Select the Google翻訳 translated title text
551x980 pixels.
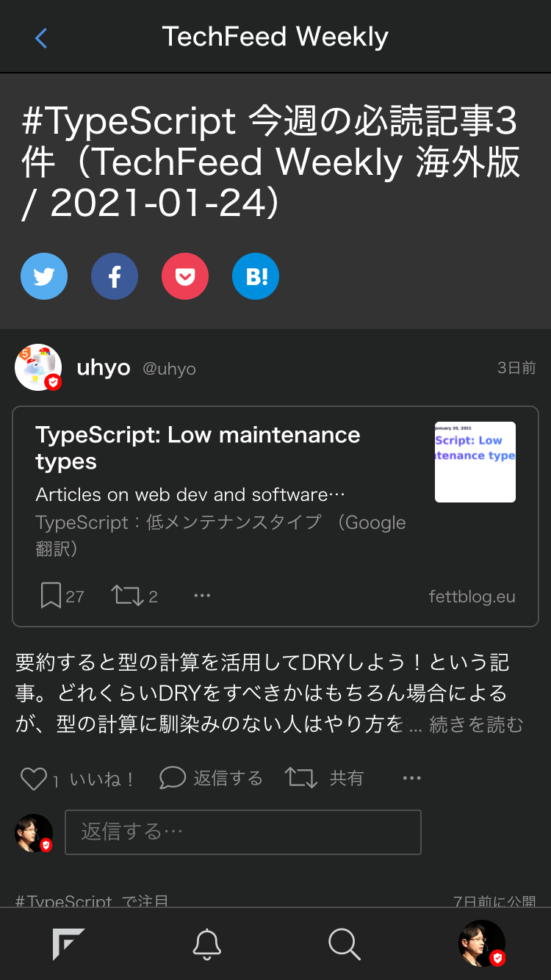(220, 536)
